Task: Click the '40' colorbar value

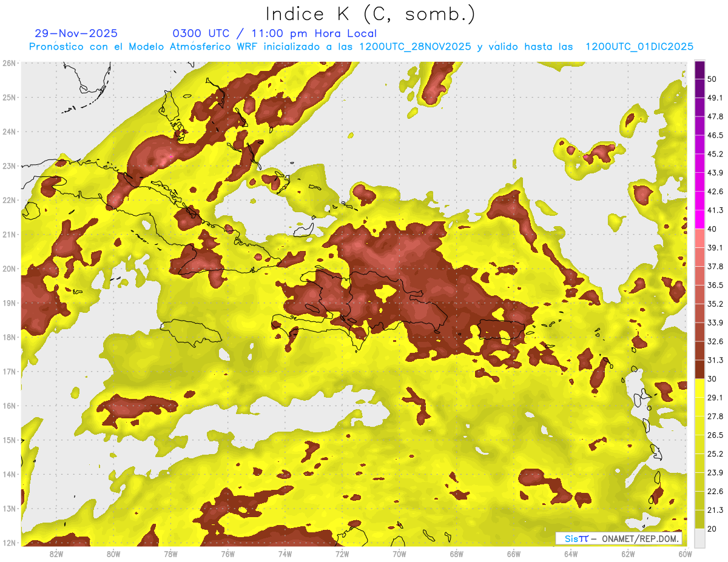Action: point(712,229)
